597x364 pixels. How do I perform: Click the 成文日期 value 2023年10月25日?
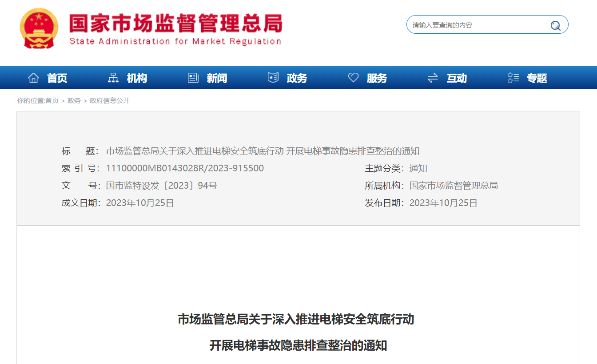(x=140, y=203)
